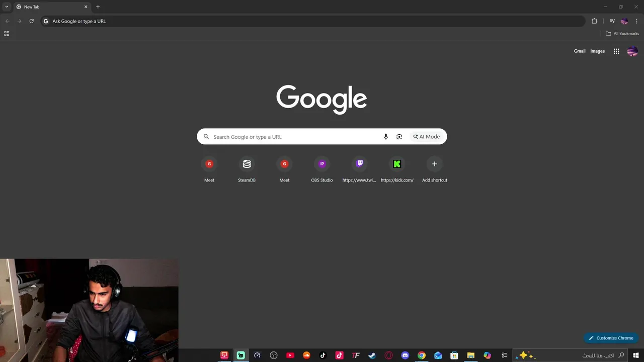Click the address bar omnibox

point(312,21)
